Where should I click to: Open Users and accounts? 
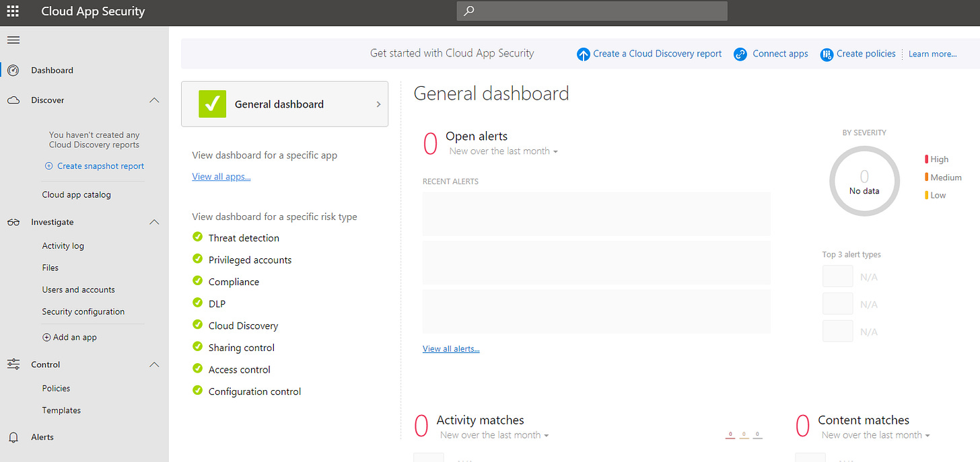[x=78, y=290]
